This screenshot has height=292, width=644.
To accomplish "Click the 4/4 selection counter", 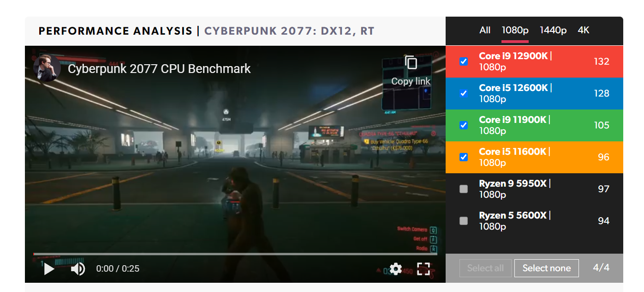I will (601, 268).
